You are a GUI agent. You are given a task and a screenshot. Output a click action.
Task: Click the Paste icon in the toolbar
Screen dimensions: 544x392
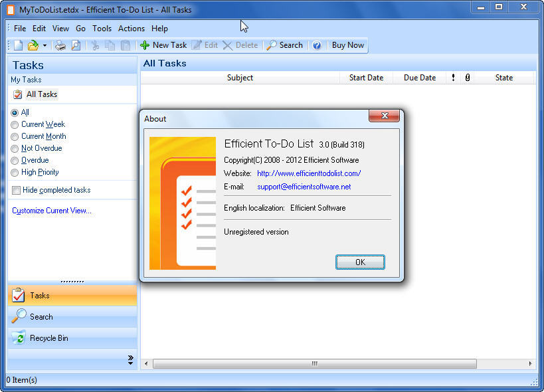[x=125, y=45]
